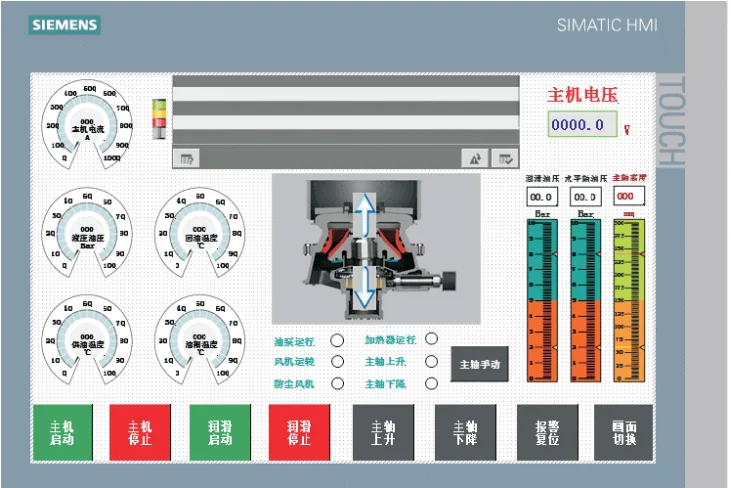Click the 加热器运行 indicator lamp
This screenshot has width=731, height=488.
[x=431, y=338]
